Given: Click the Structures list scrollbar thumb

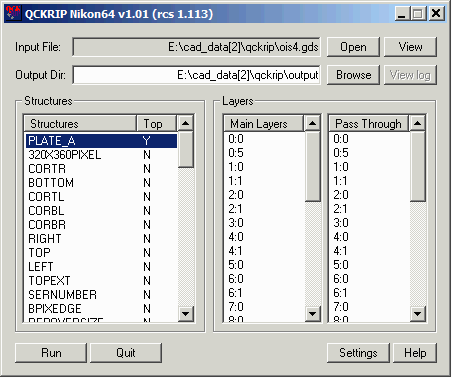Looking at the screenshot, I should coord(185,149).
